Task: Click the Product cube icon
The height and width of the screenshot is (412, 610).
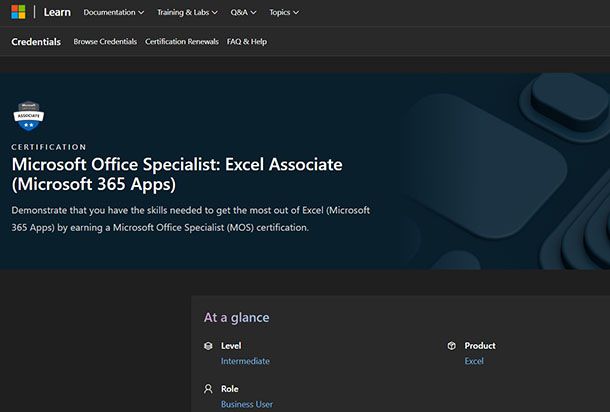Action: tap(451, 345)
